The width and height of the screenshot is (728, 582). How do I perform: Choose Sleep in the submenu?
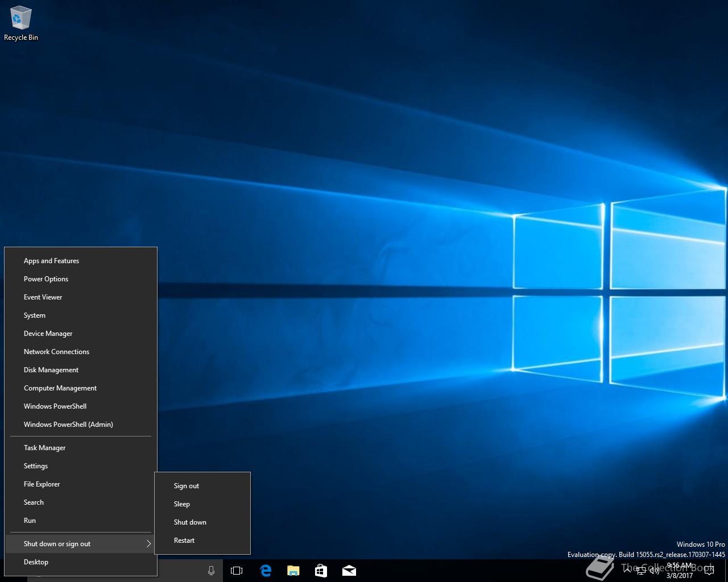[x=202, y=504]
